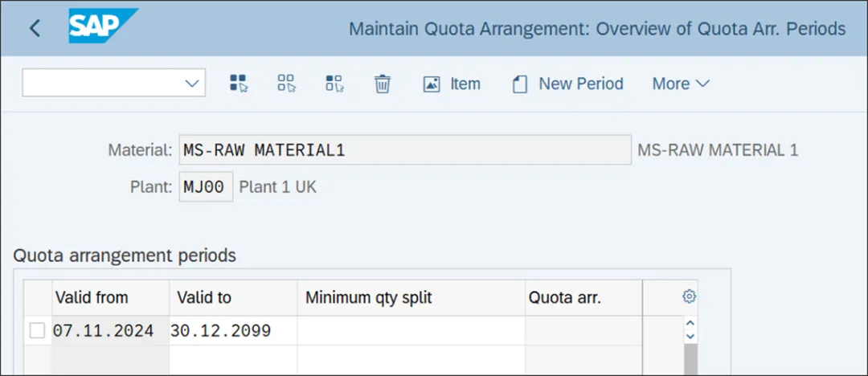The width and height of the screenshot is (868, 376).
Task: Select the 07.11.2024 period row checkbox
Action: 37,330
